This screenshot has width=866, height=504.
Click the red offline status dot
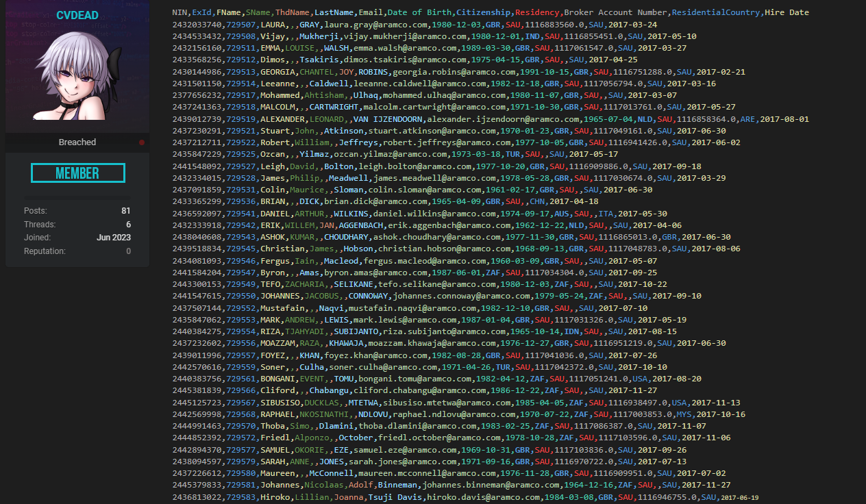[x=142, y=142]
